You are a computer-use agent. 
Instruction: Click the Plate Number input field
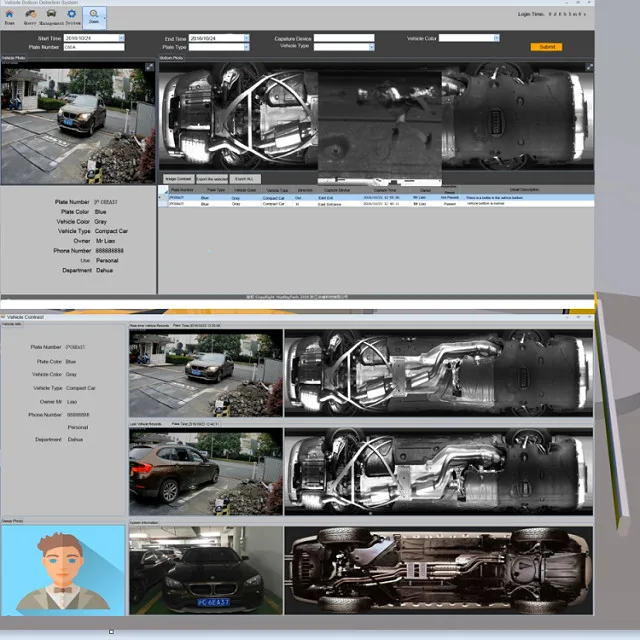(94, 47)
